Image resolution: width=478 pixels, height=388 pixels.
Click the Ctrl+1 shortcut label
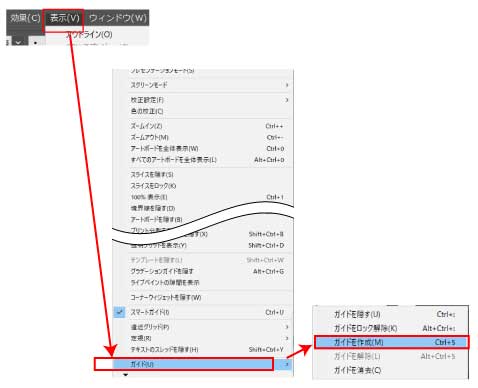pos(275,197)
